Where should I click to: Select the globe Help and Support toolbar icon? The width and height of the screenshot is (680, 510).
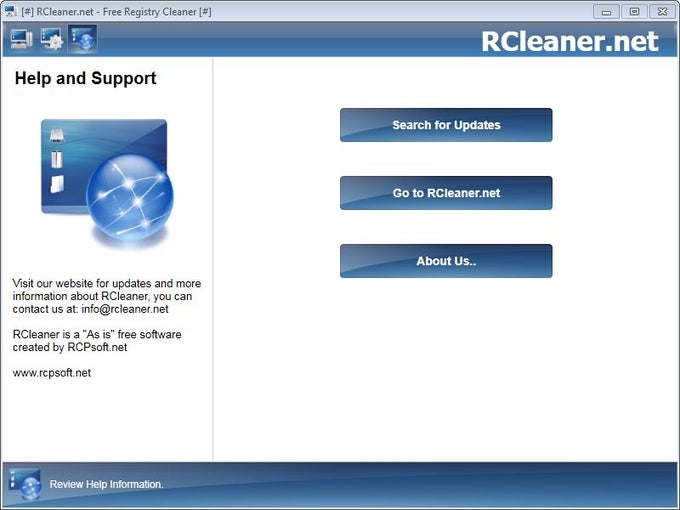(x=83, y=40)
